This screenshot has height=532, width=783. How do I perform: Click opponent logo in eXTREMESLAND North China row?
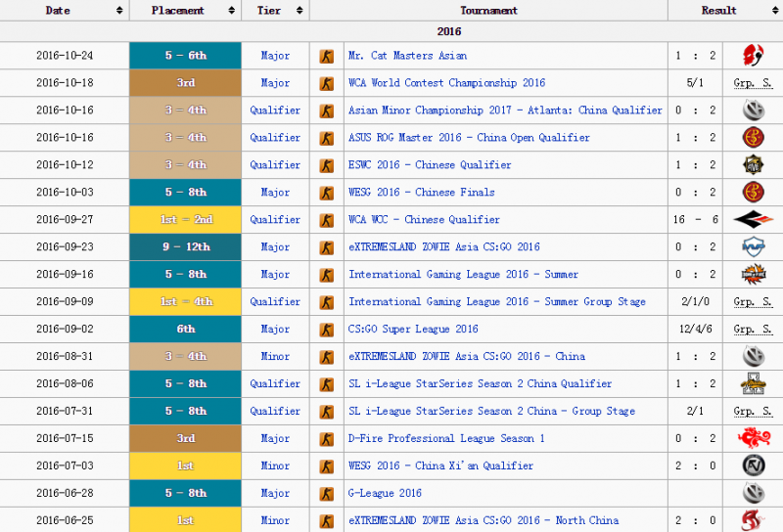(753, 520)
